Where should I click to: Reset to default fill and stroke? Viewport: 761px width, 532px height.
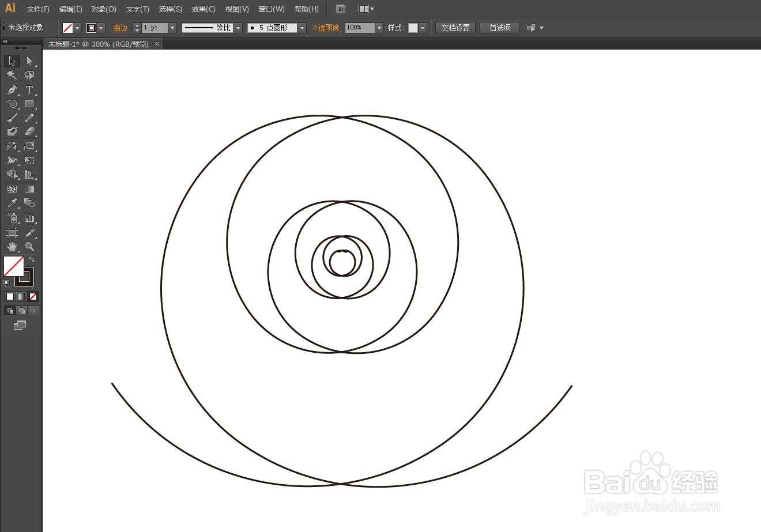coord(7,283)
